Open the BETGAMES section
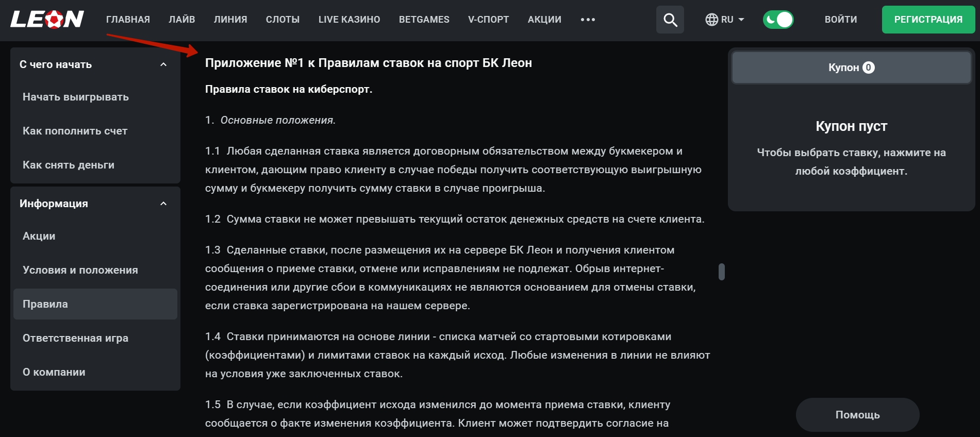This screenshot has height=437, width=980. point(424,20)
